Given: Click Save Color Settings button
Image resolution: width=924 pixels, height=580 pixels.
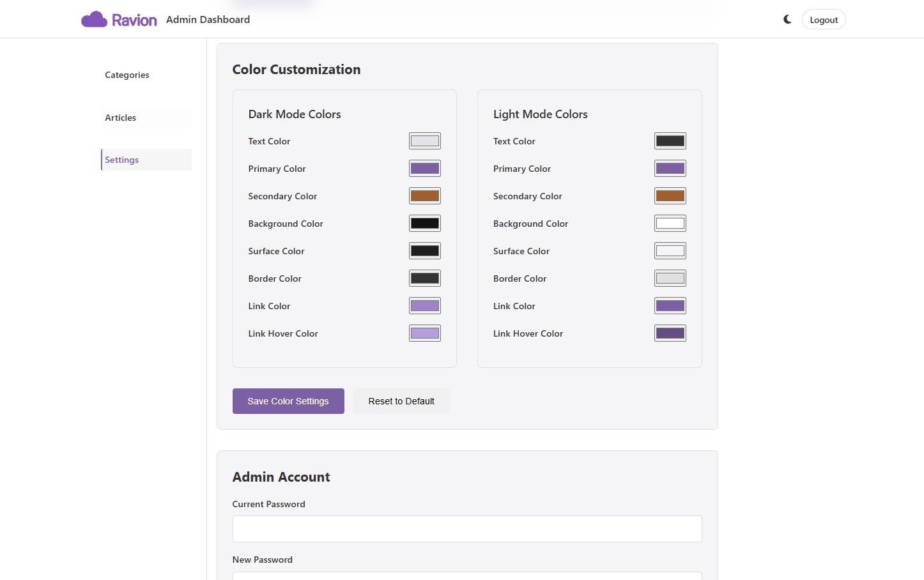Looking at the screenshot, I should point(288,401).
